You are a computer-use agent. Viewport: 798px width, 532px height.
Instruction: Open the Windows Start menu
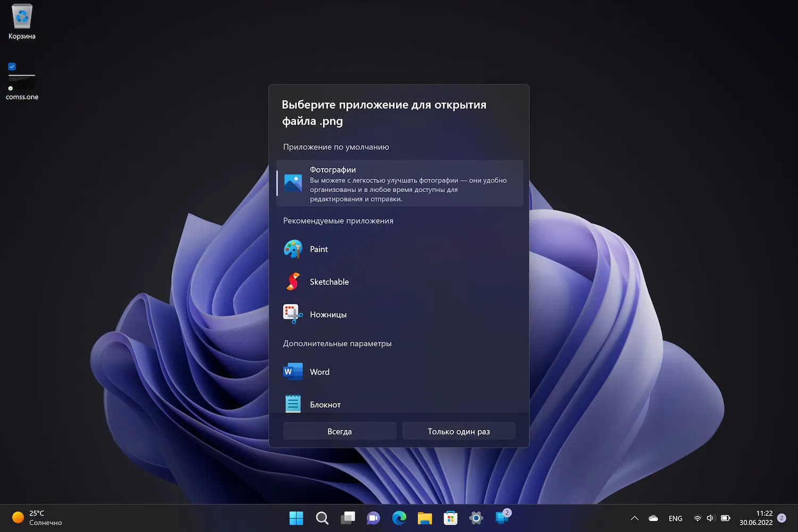click(x=296, y=518)
